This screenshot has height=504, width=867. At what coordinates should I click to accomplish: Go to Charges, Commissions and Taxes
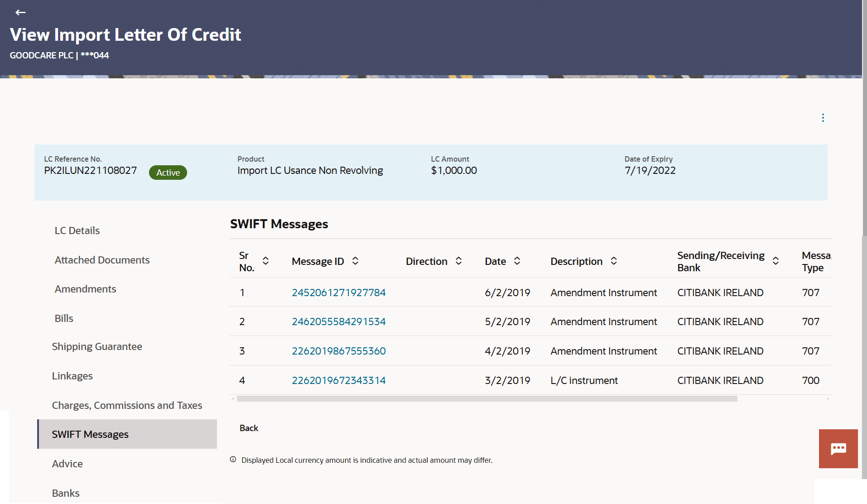[127, 405]
